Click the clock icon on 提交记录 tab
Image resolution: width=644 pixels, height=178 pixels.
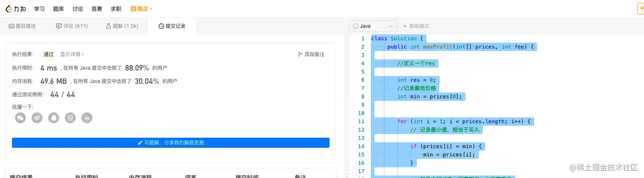tap(161, 26)
